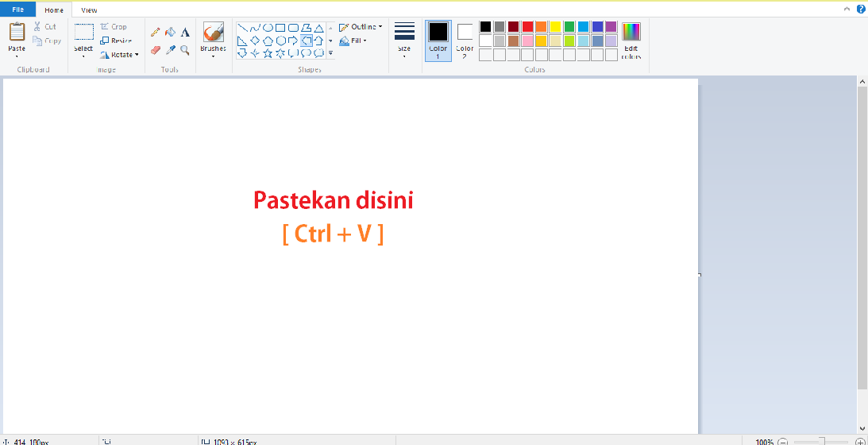Zoom in with the plus button
The image size is (868, 445).
[x=859, y=442]
